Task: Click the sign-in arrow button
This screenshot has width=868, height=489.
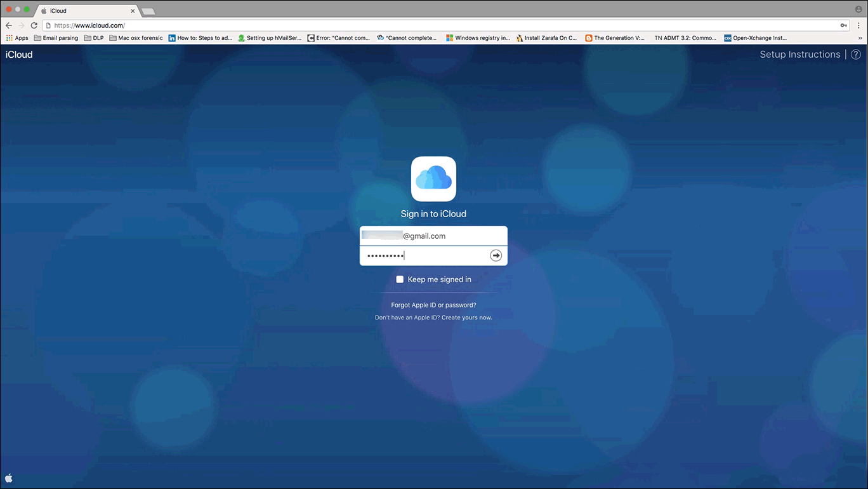Action: coord(496,255)
